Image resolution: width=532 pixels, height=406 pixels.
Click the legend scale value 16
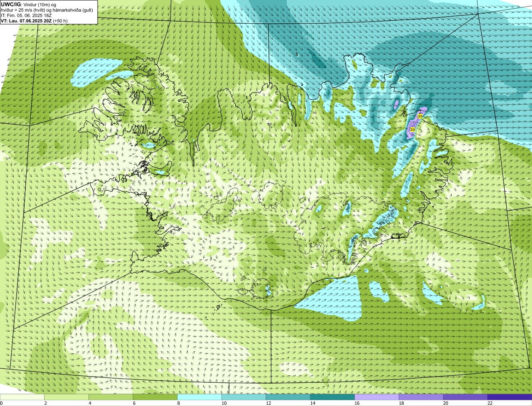point(357,403)
